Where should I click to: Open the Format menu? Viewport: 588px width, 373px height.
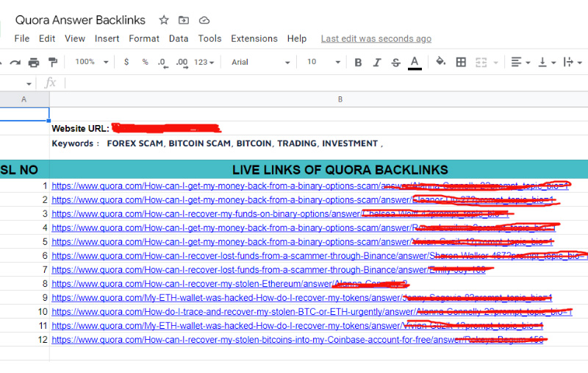144,39
